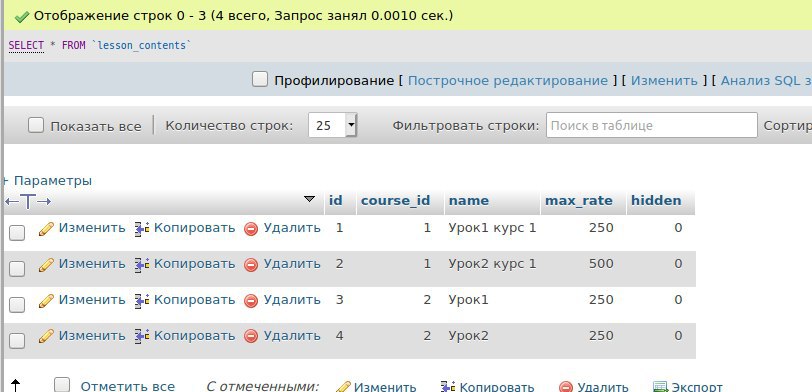Open the Анализ SQL link
This screenshot has width=812, height=392.
click(766, 81)
